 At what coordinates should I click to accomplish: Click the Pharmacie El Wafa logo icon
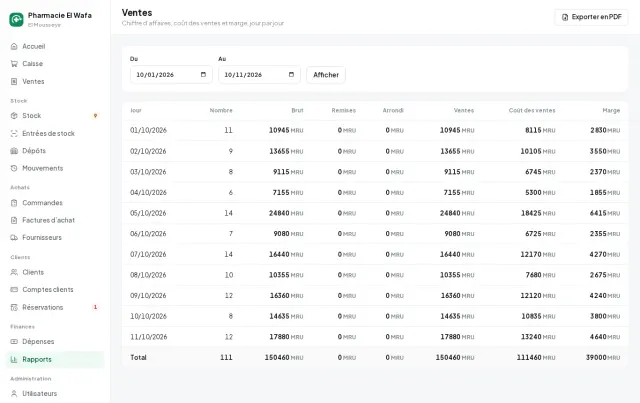coord(16,19)
